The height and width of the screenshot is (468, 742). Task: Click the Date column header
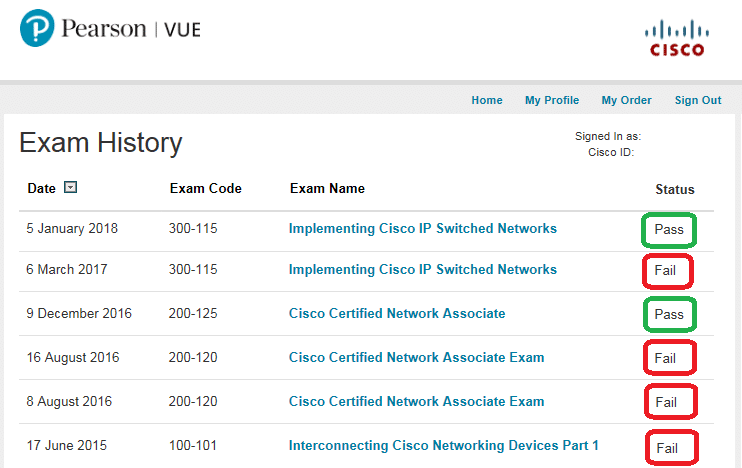click(42, 188)
